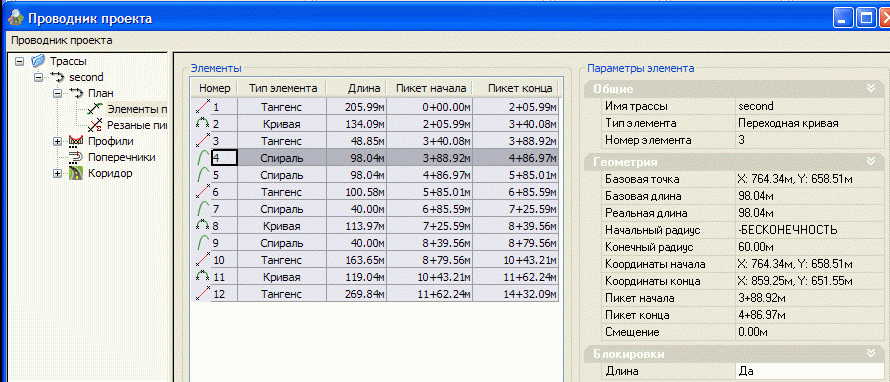Image resolution: width=890 pixels, height=382 pixels.
Task: Expand the Профили tree node
Action: [58, 141]
